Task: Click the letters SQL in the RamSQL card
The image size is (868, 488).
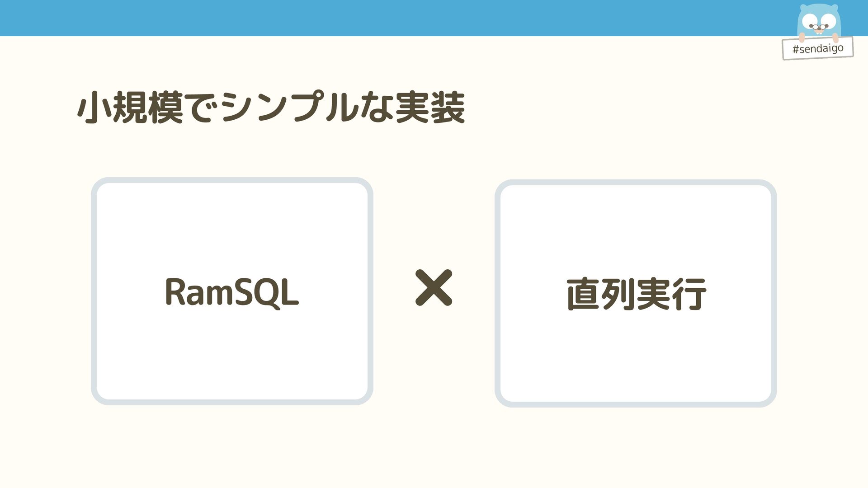Action: point(266,293)
